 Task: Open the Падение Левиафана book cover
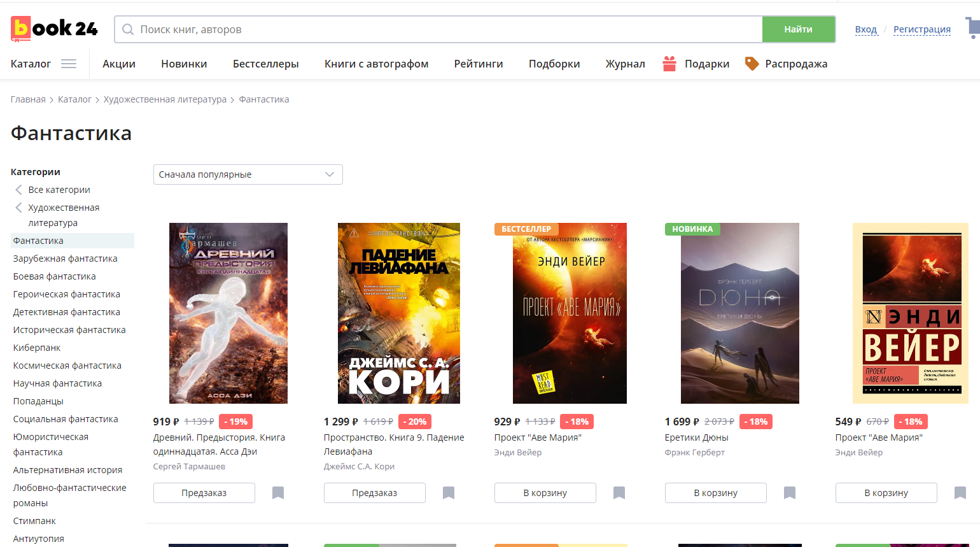(x=399, y=313)
